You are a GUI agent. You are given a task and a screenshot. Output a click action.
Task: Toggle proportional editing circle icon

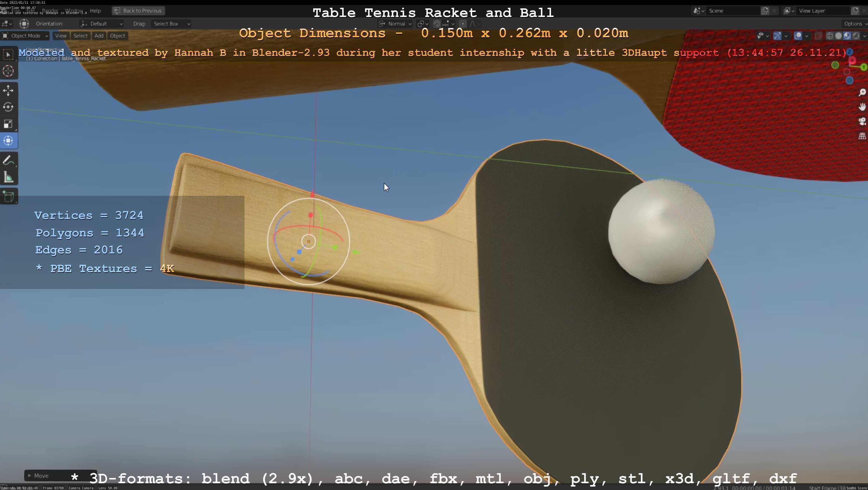[x=463, y=23]
